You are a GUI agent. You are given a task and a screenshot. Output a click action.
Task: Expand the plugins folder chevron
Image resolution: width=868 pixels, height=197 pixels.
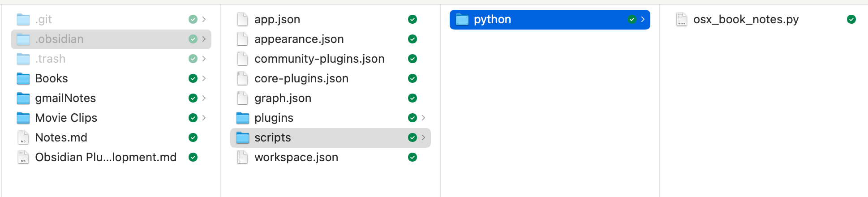pyautogui.click(x=424, y=118)
